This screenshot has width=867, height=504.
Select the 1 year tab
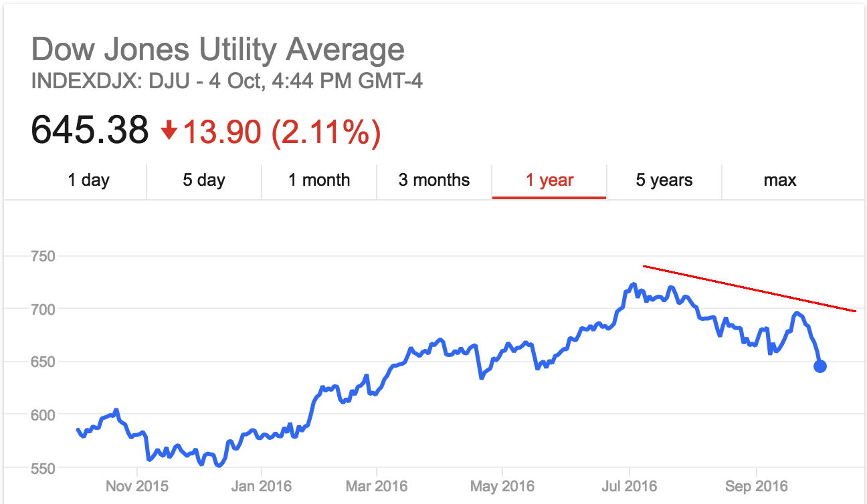(x=549, y=180)
